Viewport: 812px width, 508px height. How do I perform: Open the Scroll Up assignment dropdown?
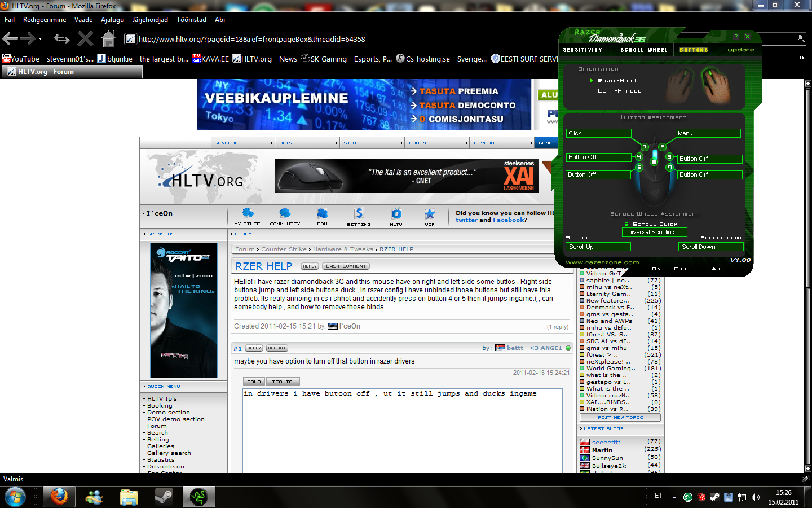point(598,247)
